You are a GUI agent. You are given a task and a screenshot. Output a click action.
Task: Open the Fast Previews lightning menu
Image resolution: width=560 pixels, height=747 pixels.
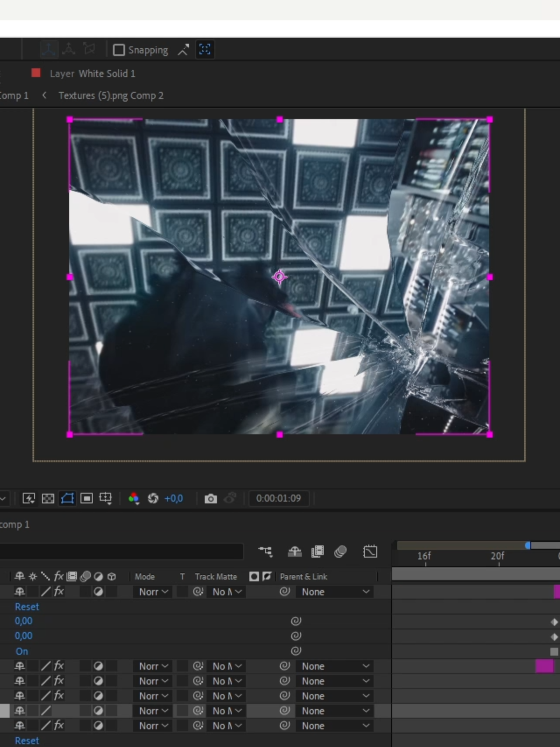(29, 498)
